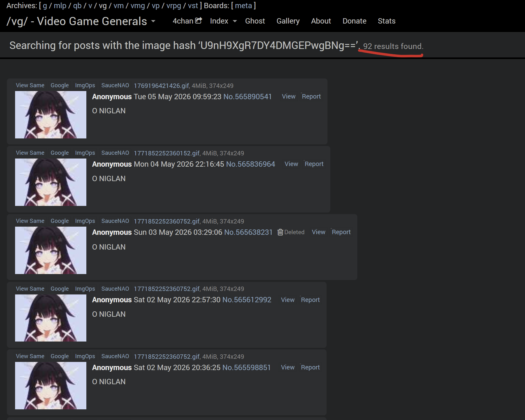This screenshot has width=525, height=420.
Task: Open the vrpg archive link
Action: 174,6
